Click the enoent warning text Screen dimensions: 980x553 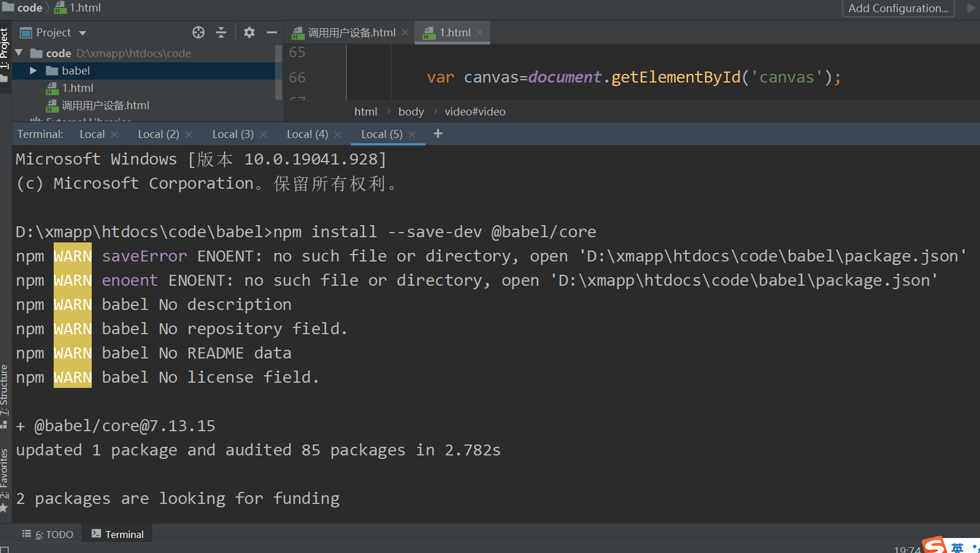coord(130,280)
